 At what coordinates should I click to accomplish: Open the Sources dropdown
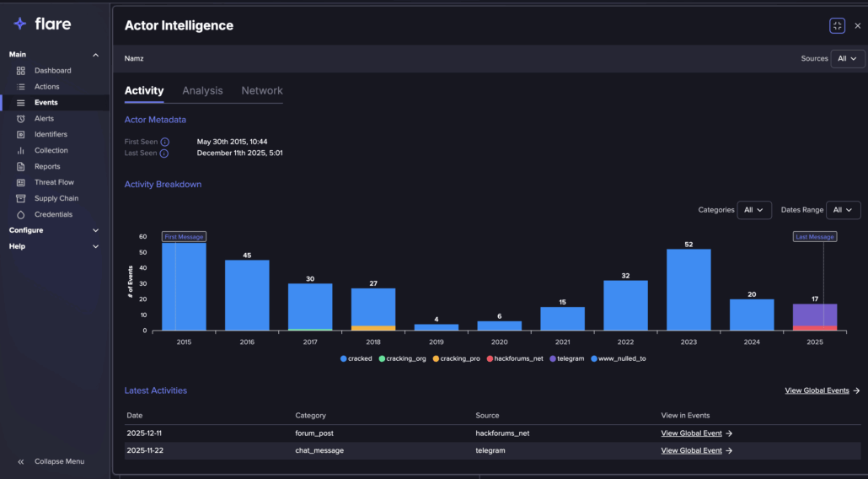(x=847, y=59)
